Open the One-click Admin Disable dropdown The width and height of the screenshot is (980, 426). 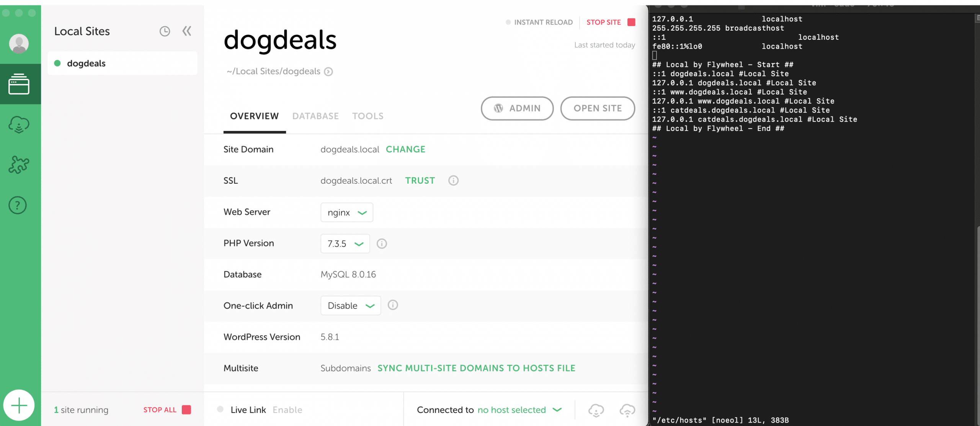tap(351, 306)
